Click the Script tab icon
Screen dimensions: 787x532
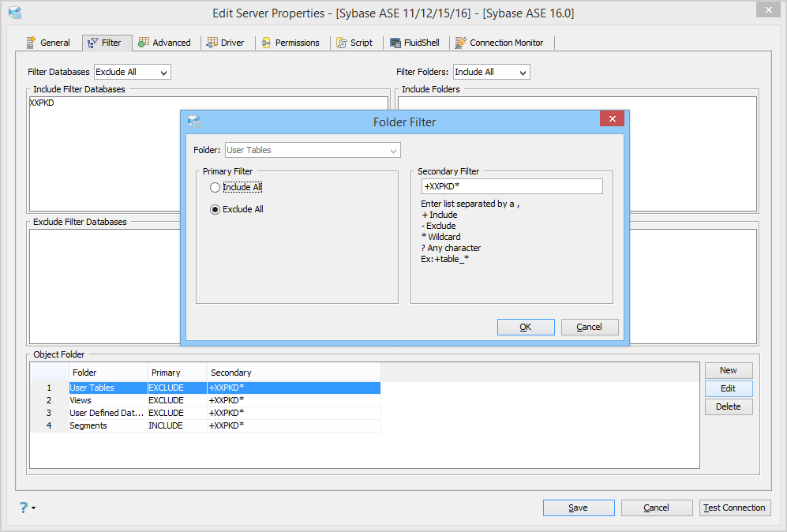coord(342,43)
